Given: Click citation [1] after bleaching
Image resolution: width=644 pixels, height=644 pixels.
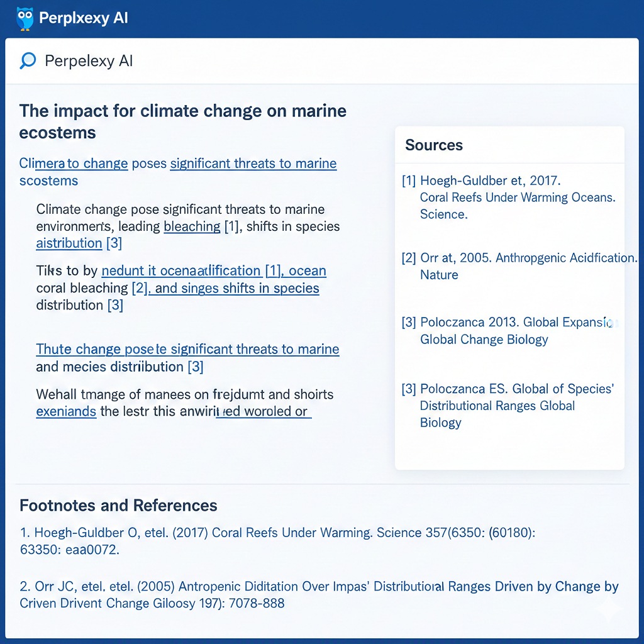Looking at the screenshot, I should (x=231, y=226).
